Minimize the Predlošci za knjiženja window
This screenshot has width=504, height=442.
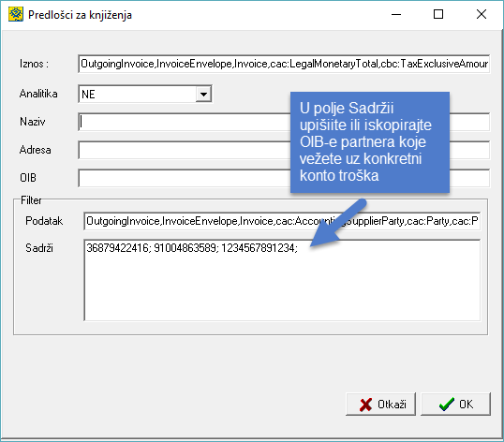(396, 14)
